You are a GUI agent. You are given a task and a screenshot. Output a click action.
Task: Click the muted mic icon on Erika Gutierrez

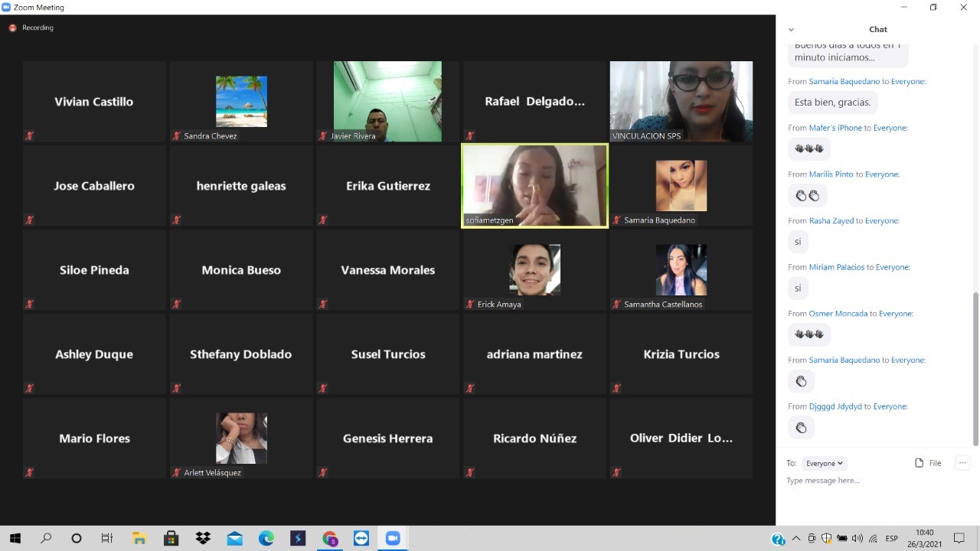coord(323,220)
